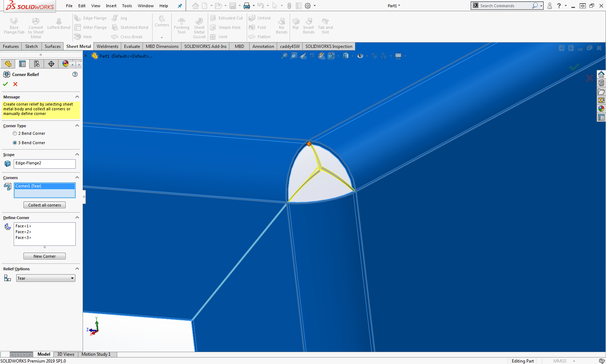
Task: Open the Corner Relief help icon
Action: click(75, 74)
